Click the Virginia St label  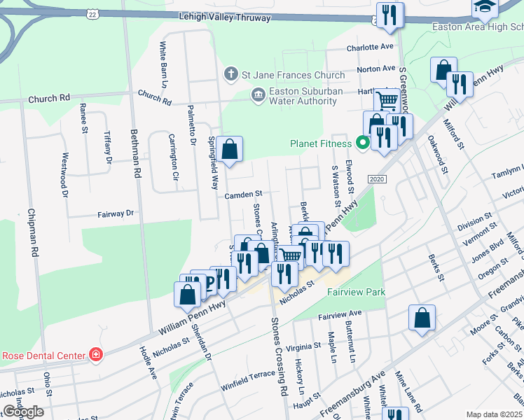coord(303,347)
